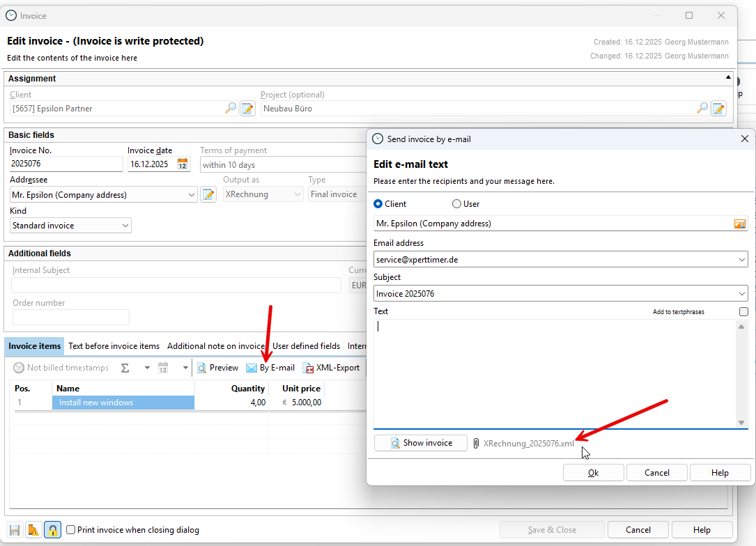Select the Client radio button
This screenshot has height=546, width=756.
pyautogui.click(x=378, y=204)
